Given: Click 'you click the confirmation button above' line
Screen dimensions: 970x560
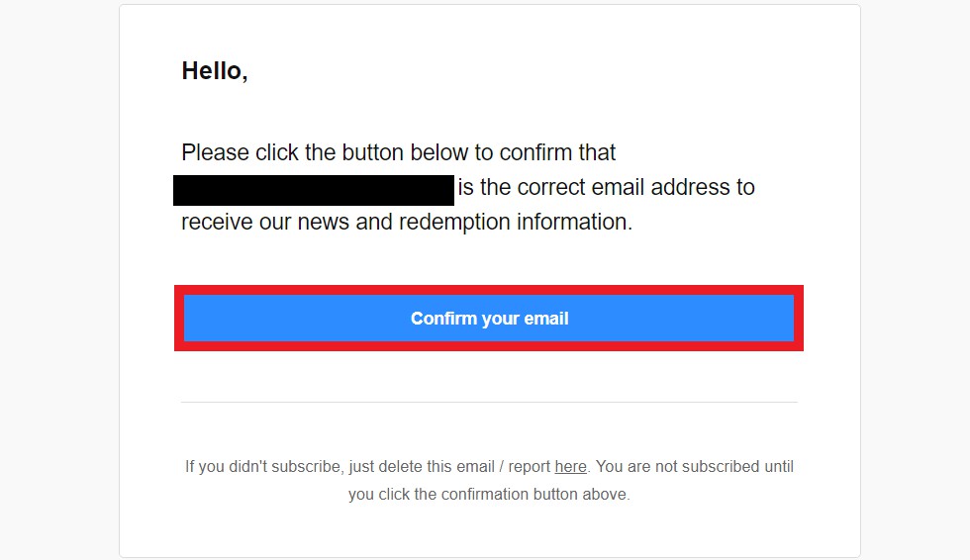Looking at the screenshot, I should (x=489, y=494).
